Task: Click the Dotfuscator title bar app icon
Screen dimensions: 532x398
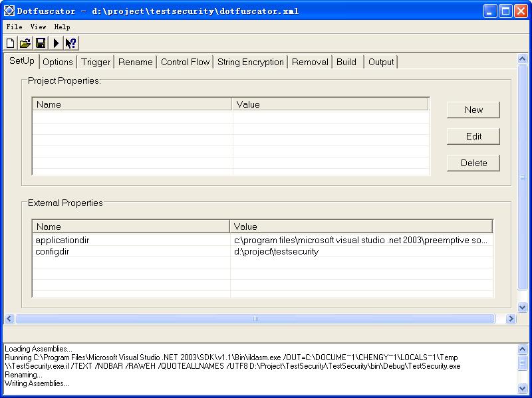Action: [9, 11]
